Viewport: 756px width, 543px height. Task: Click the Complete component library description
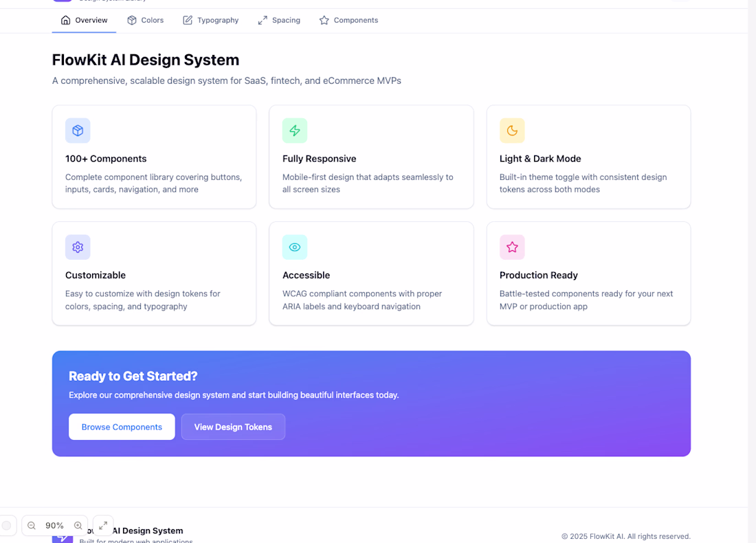(x=153, y=184)
